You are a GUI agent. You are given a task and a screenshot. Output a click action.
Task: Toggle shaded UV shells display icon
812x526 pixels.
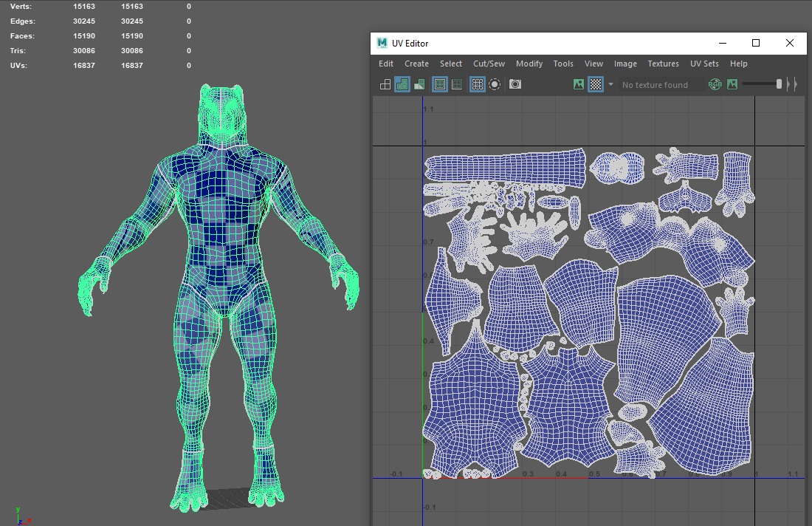coord(402,84)
